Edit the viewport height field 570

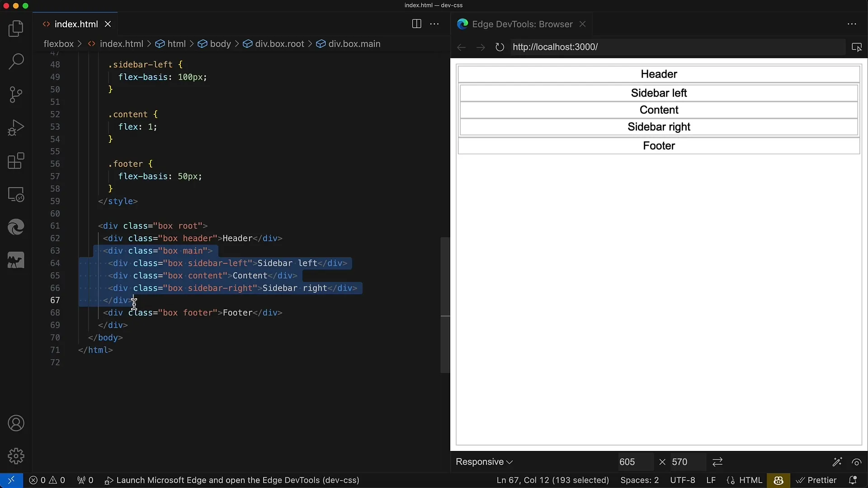tap(687, 462)
